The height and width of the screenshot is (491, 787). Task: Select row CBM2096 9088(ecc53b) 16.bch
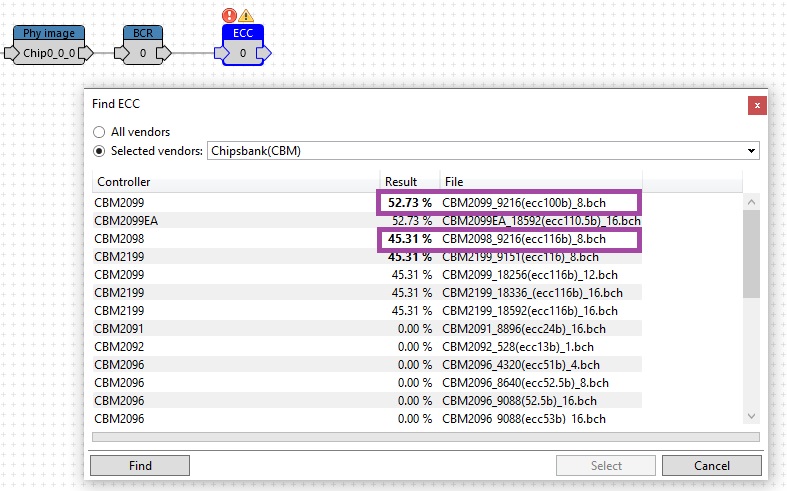[x=367, y=419]
